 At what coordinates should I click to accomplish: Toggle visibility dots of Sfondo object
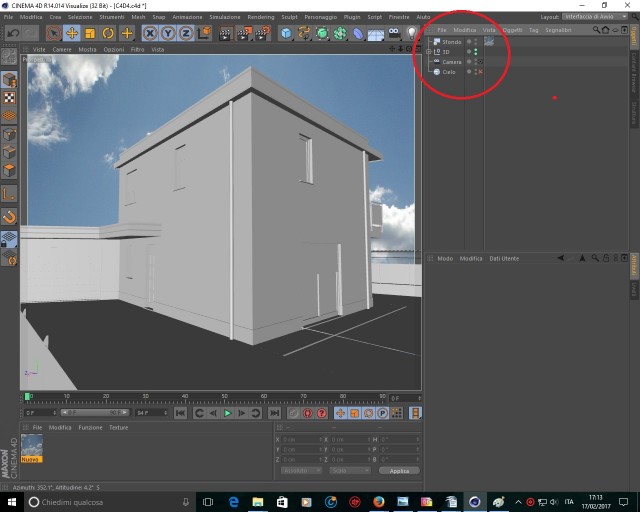(x=476, y=42)
